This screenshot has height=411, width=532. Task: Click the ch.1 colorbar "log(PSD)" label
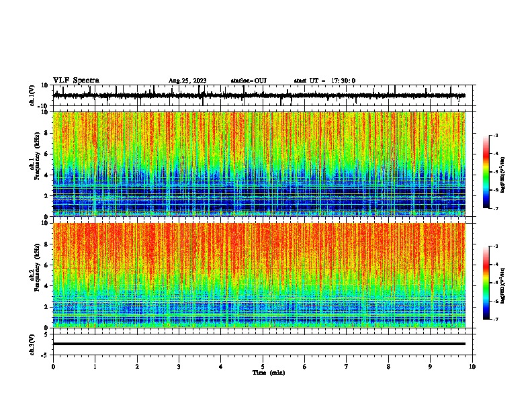pyautogui.click(x=503, y=175)
